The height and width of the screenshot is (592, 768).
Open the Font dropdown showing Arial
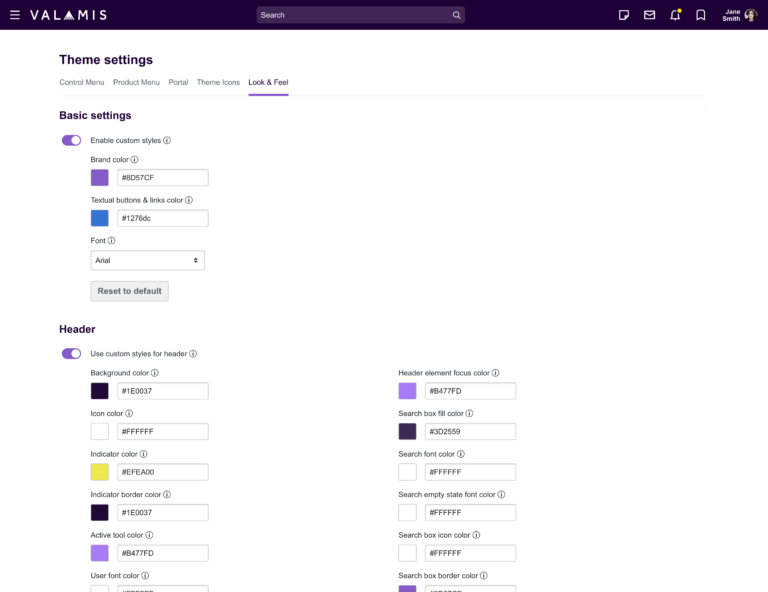147,260
